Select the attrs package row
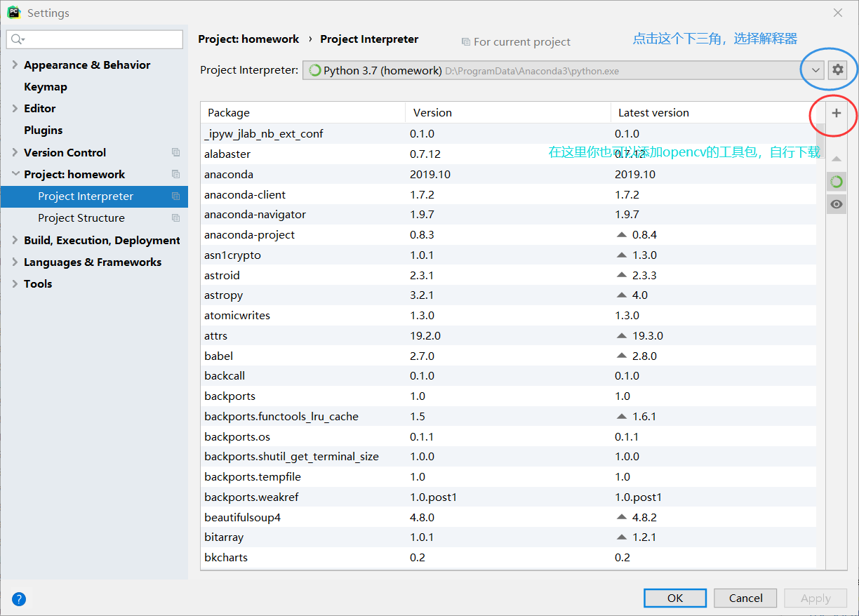859x616 pixels. pyautogui.click(x=508, y=335)
